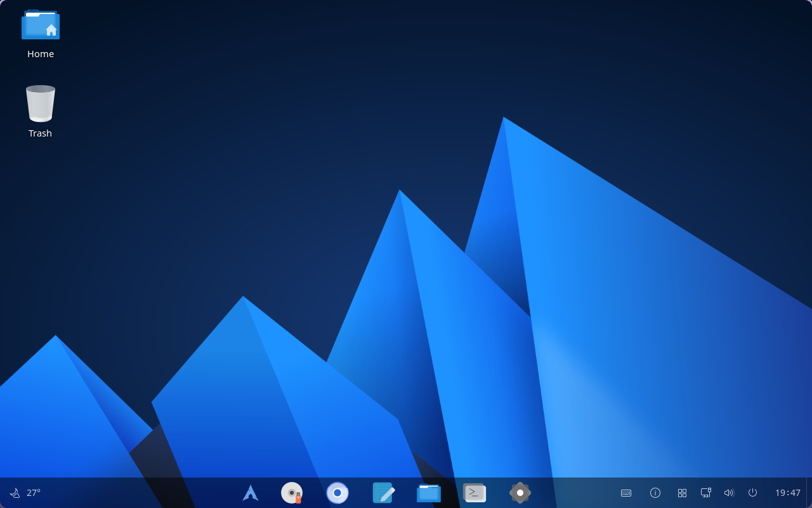Viewport: 812px width, 508px height.
Task: Launch the terminal emulator
Action: [x=475, y=493]
